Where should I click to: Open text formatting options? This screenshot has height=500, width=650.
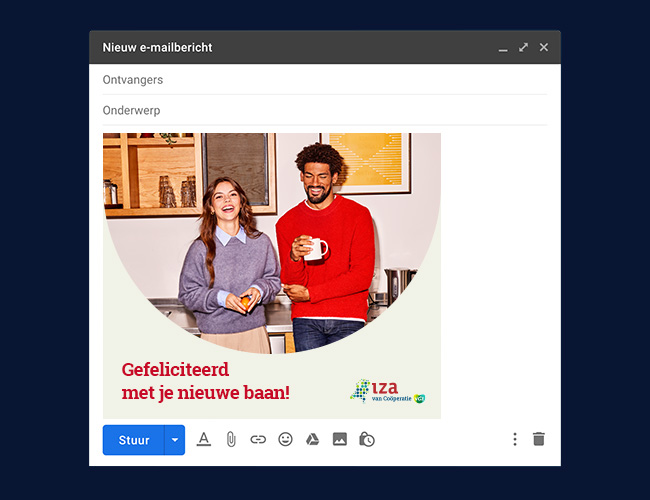pyautogui.click(x=204, y=439)
